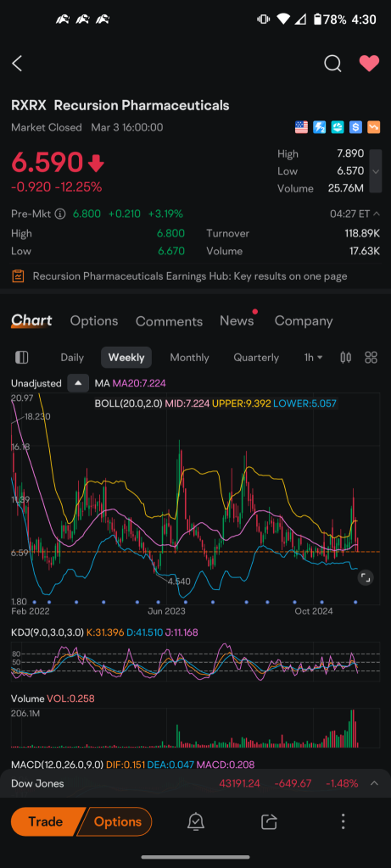Tap the Dow Jones index ticker
391x868 pixels.
(x=37, y=783)
